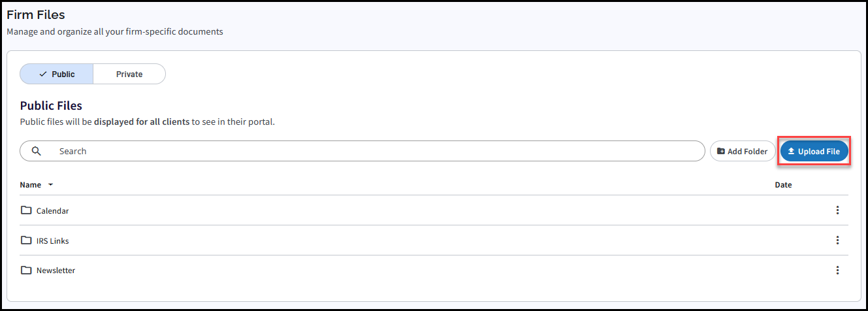The height and width of the screenshot is (311, 868).
Task: Open three-dot menu for IRS Links
Action: pos(837,240)
